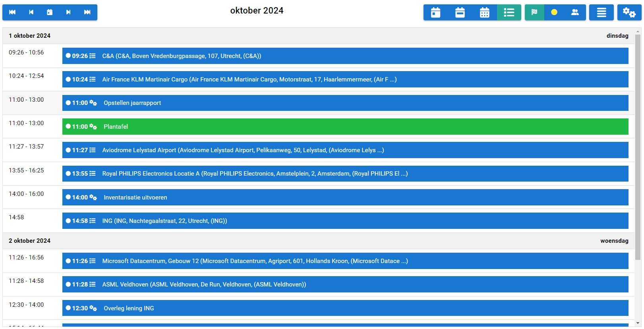Switch to week calendar view
The width and height of the screenshot is (644, 329).
[x=460, y=13]
